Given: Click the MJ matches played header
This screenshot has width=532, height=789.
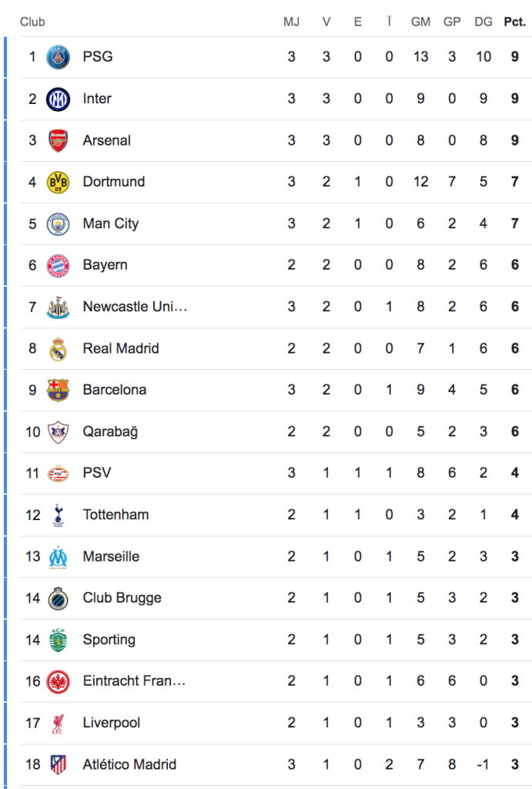Looking at the screenshot, I should (x=291, y=22).
